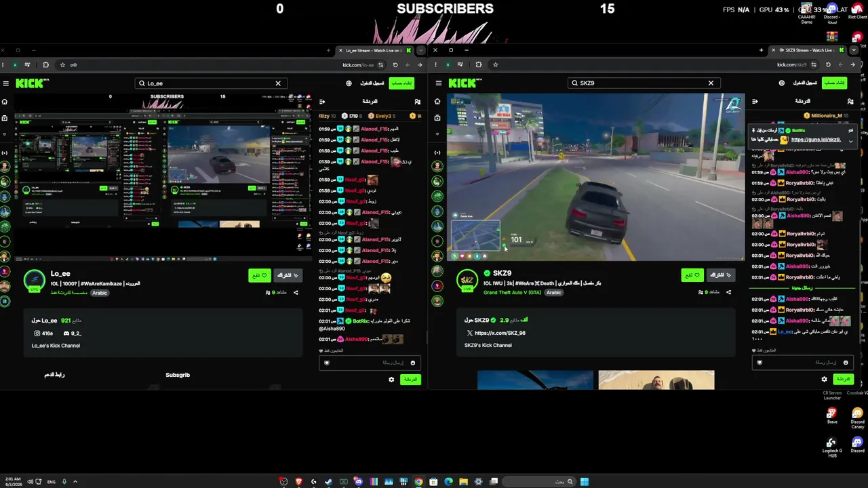Reload the page in the Lo_ee browser window
This screenshot has height=488, width=868.
tap(395, 65)
